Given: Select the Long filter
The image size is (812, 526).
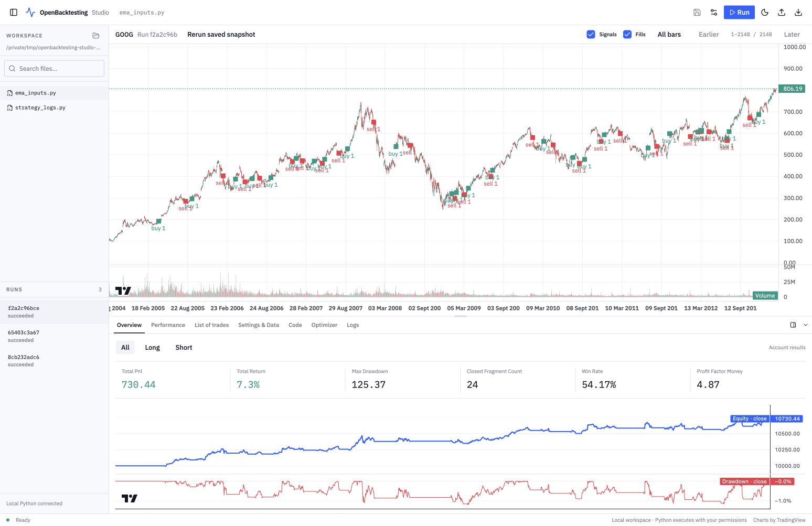Looking at the screenshot, I should pos(152,348).
